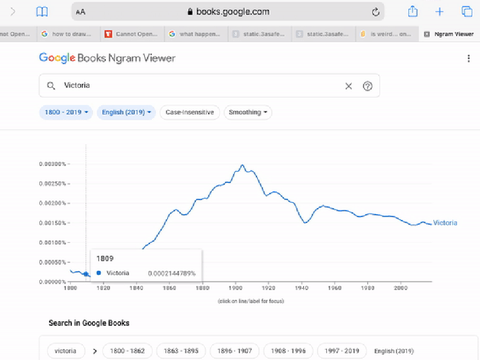Select the Ngram Viewer tab
Viewport: 480px width, 360px height.
click(450, 34)
